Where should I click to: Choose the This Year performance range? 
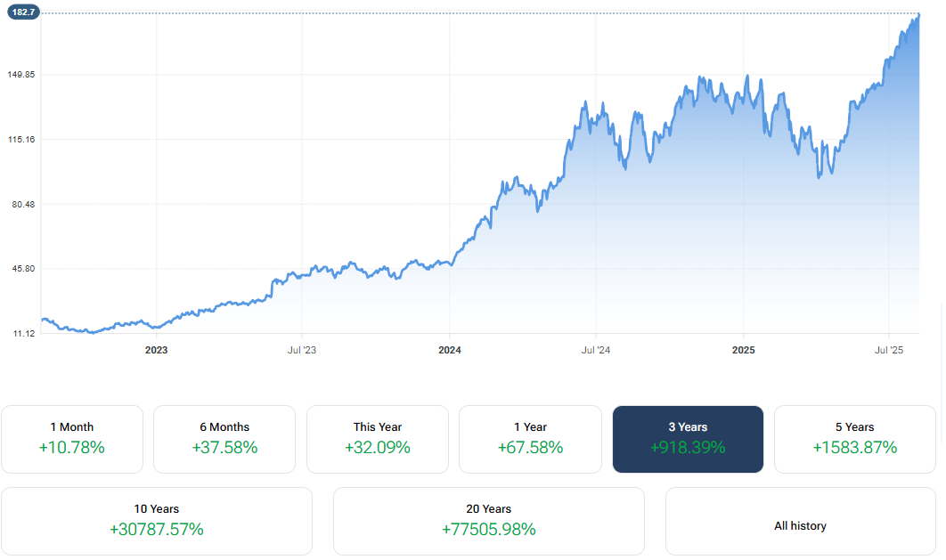pos(378,439)
